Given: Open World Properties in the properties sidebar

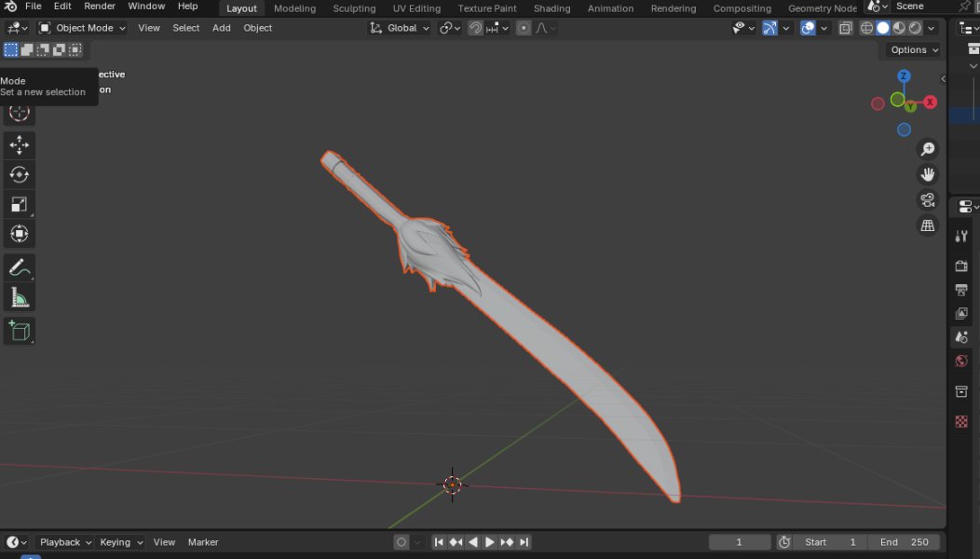Looking at the screenshot, I should pos(961,361).
